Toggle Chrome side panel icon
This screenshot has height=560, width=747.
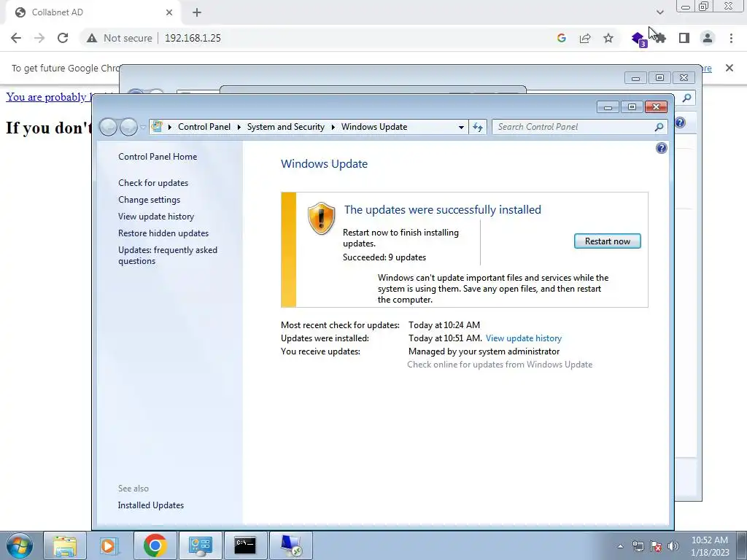click(x=684, y=38)
